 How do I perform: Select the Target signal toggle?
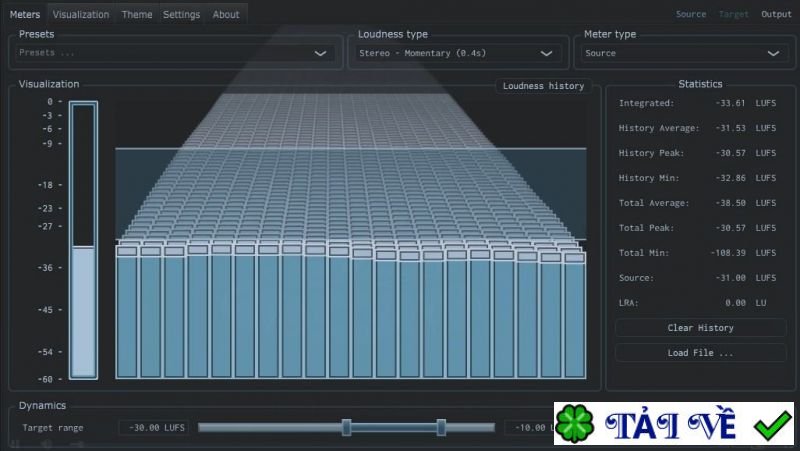[733, 14]
